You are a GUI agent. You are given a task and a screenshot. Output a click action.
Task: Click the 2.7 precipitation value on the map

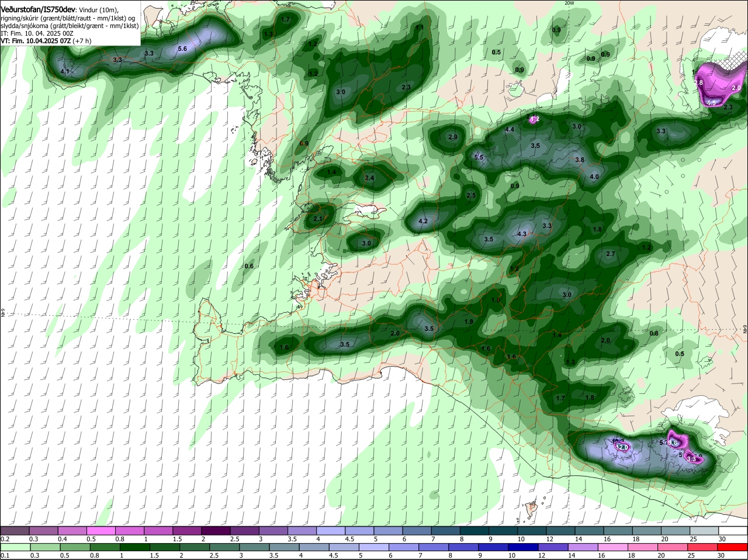[611, 254]
